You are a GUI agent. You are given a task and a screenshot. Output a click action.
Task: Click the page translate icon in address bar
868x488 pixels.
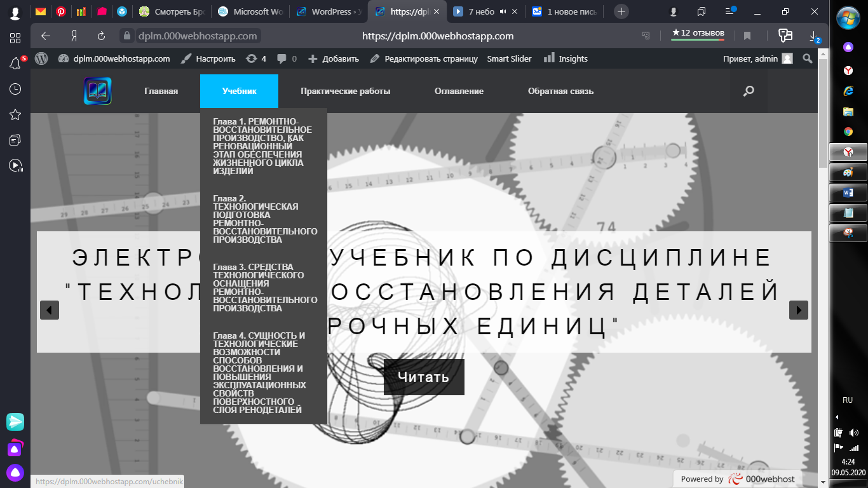pyautogui.click(x=646, y=36)
